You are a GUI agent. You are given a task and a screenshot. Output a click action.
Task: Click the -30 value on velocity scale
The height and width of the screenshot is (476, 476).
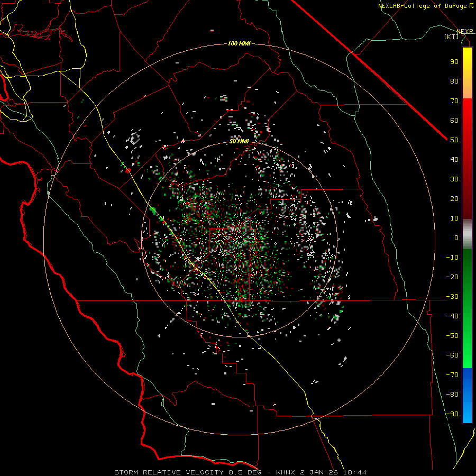[452, 297]
